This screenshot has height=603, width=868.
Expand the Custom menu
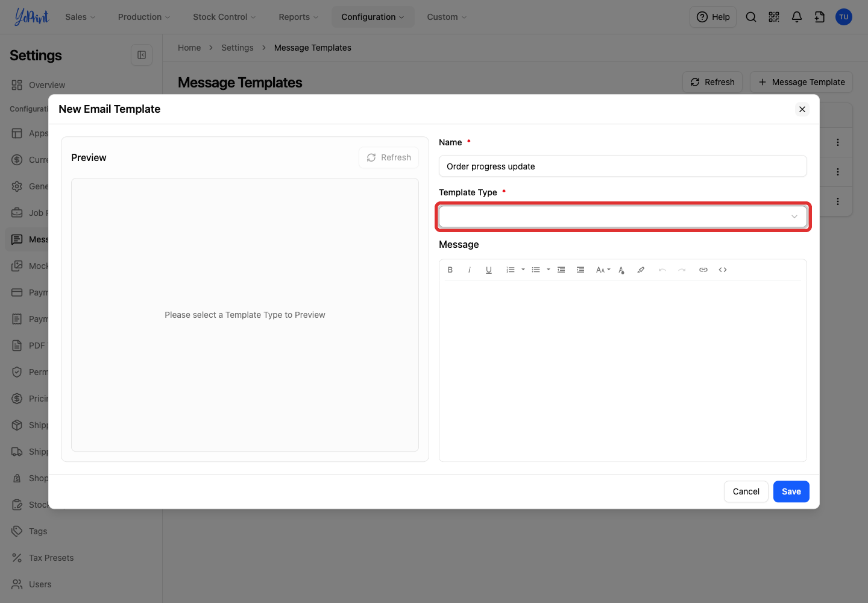pos(447,17)
